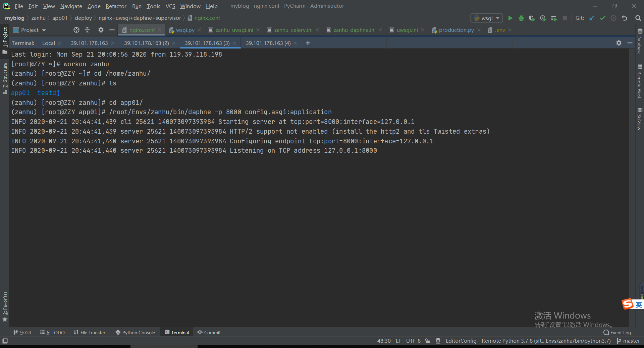Switch to zanhu_daphne.ini editor tab
The width and height of the screenshot is (644, 348).
pos(355,30)
